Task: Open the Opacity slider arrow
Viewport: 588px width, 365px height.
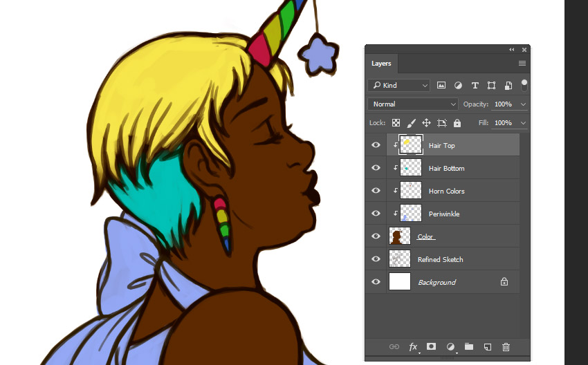Action: coord(523,104)
